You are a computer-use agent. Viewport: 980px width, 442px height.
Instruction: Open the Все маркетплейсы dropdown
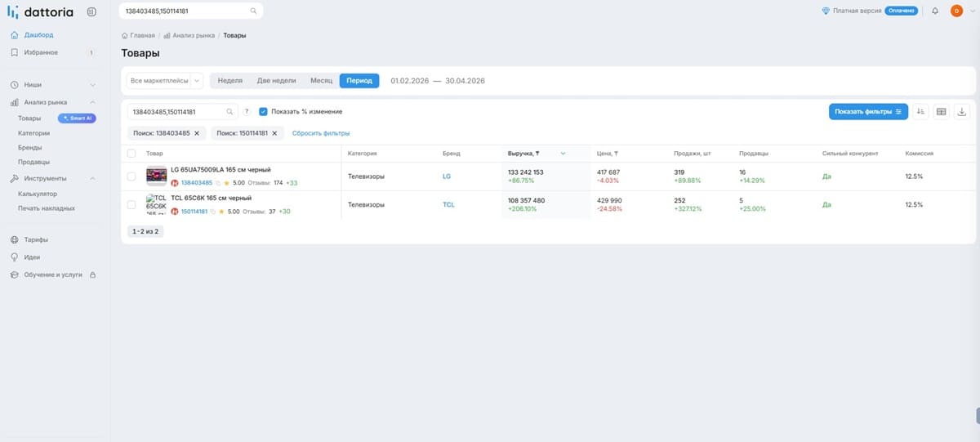(x=164, y=81)
